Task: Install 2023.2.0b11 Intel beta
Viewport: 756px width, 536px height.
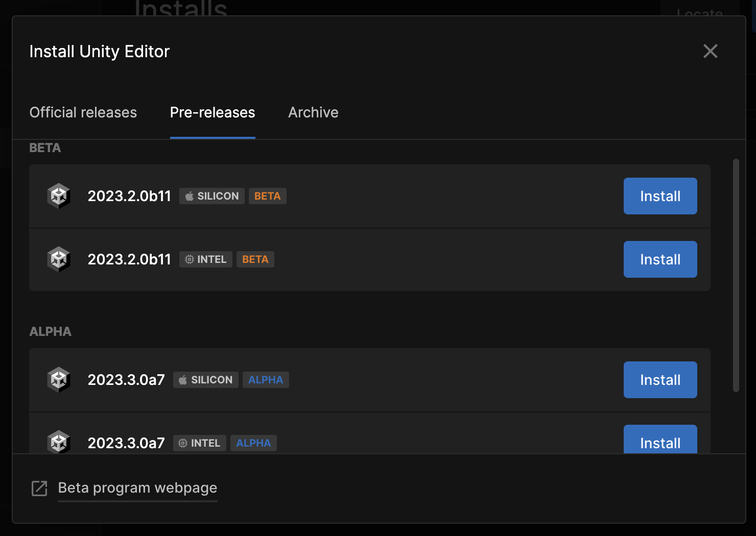Action: (660, 259)
